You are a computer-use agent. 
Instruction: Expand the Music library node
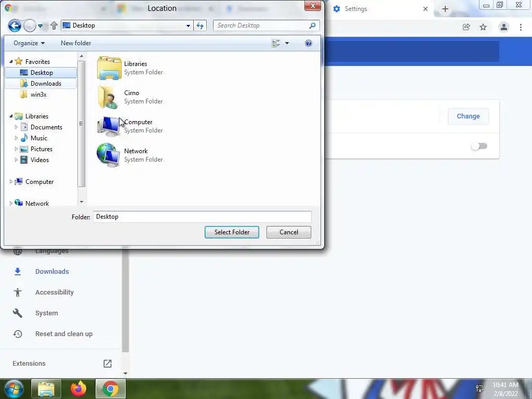tap(16, 138)
